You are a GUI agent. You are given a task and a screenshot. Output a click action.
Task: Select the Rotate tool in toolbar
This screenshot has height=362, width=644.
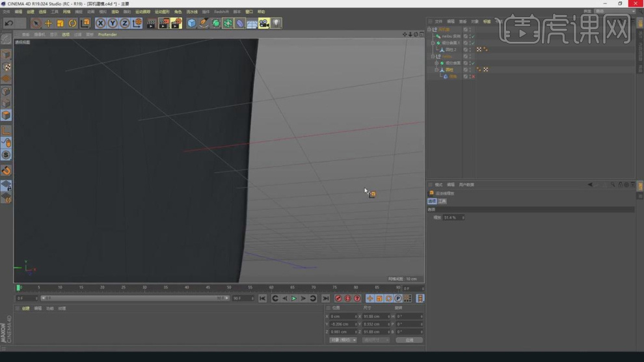[x=73, y=23]
